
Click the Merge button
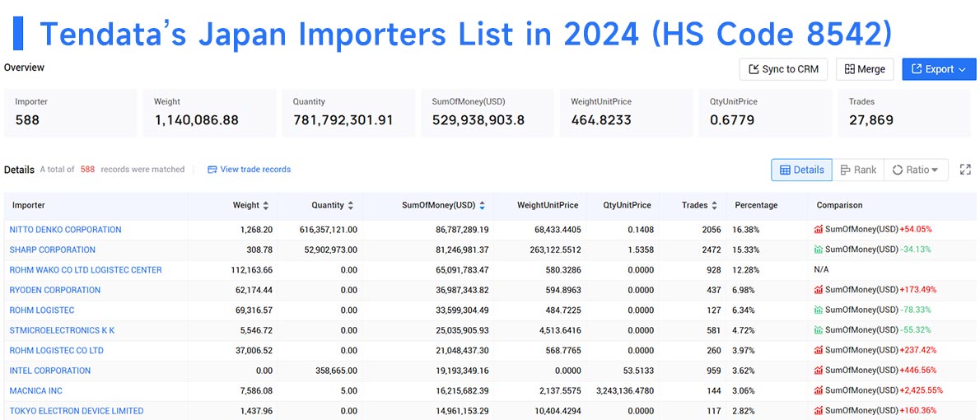point(865,69)
